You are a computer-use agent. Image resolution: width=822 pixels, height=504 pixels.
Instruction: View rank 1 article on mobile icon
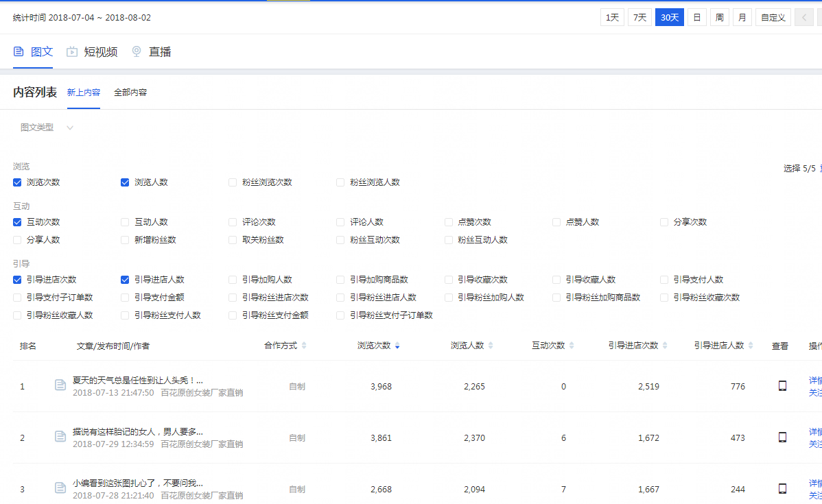pos(782,386)
